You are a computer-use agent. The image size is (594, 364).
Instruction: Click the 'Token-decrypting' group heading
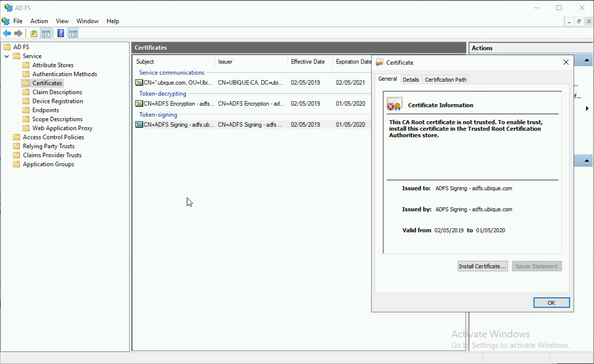(x=162, y=94)
